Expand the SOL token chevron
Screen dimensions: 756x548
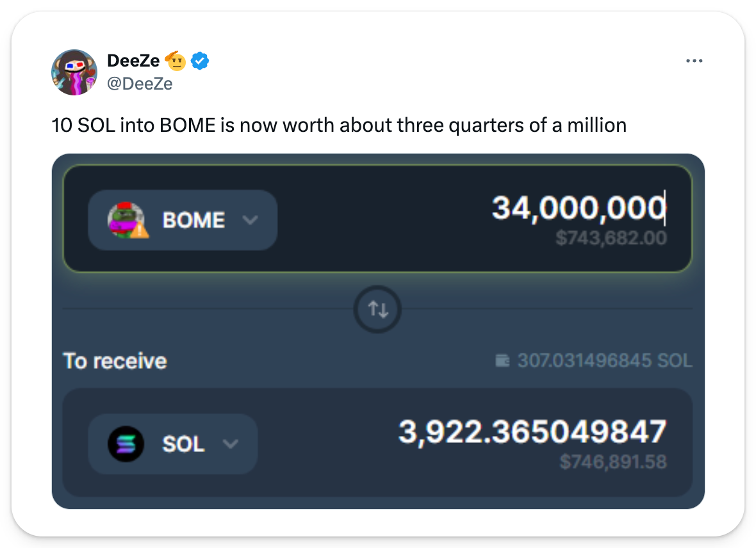[230, 444]
